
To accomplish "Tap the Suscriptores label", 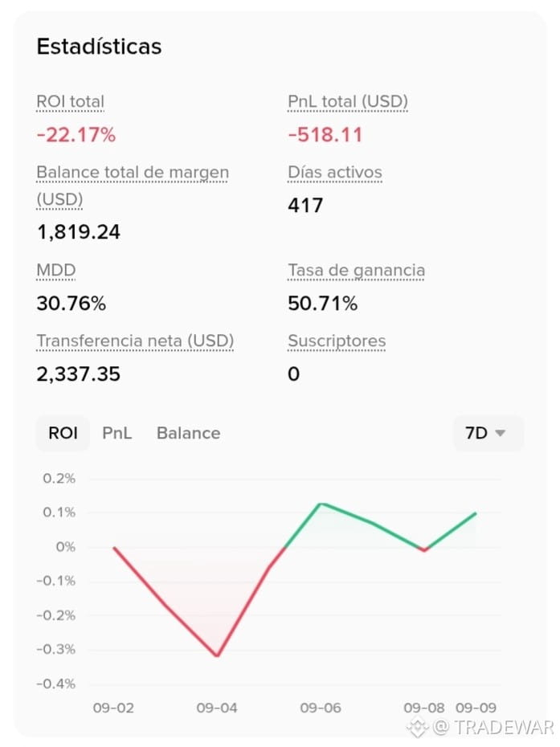I will (x=337, y=341).
